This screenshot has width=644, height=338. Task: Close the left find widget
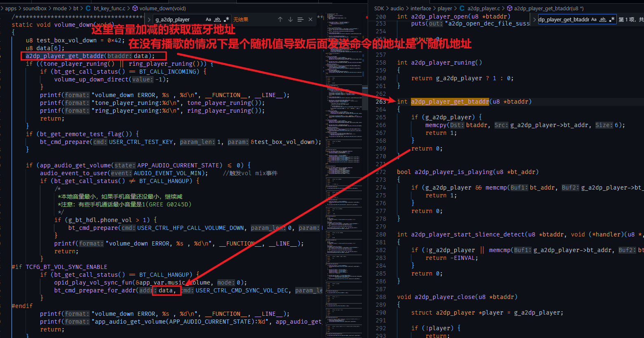pyautogui.click(x=310, y=19)
